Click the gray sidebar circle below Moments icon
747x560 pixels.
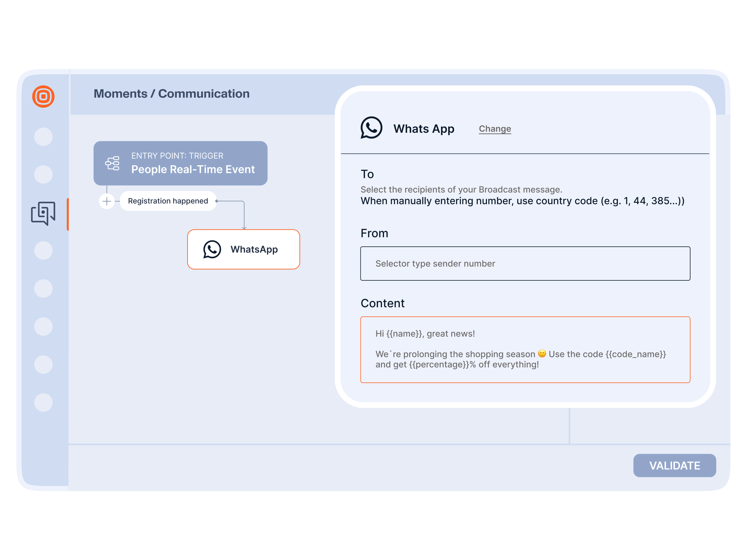tap(43, 250)
